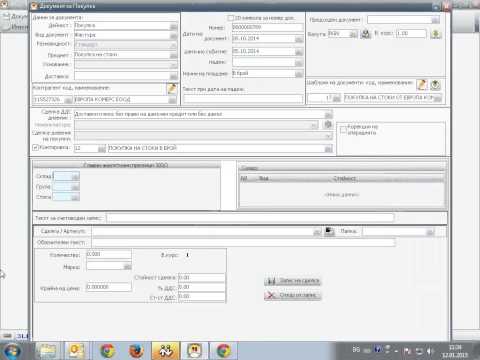Click the gear icon beside the greyed nomenclature row
This screenshot has height=360, width=480.
(x=328, y=124)
